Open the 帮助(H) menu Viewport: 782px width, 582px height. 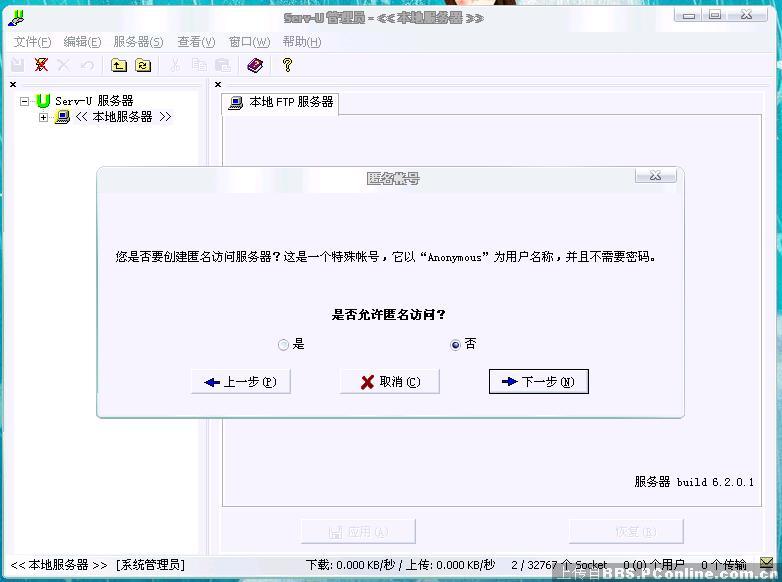(301, 42)
